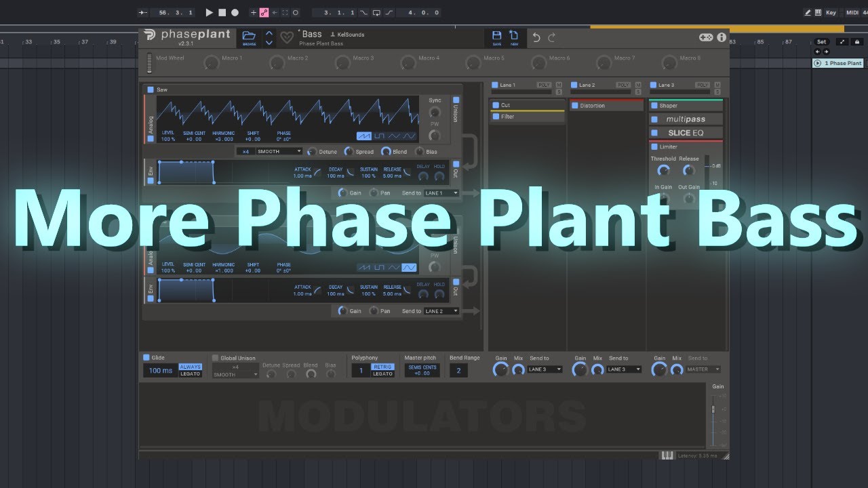Open the Phase Plant preset browser
The image size is (868, 488).
(x=249, y=37)
